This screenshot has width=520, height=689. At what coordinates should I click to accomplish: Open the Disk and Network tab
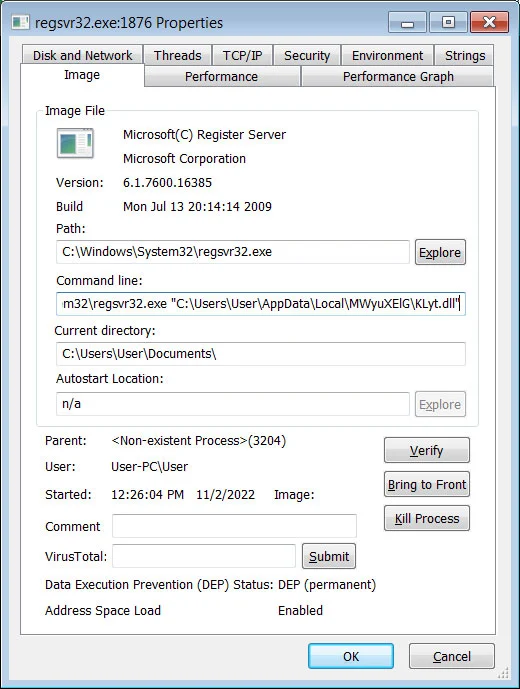(82, 55)
